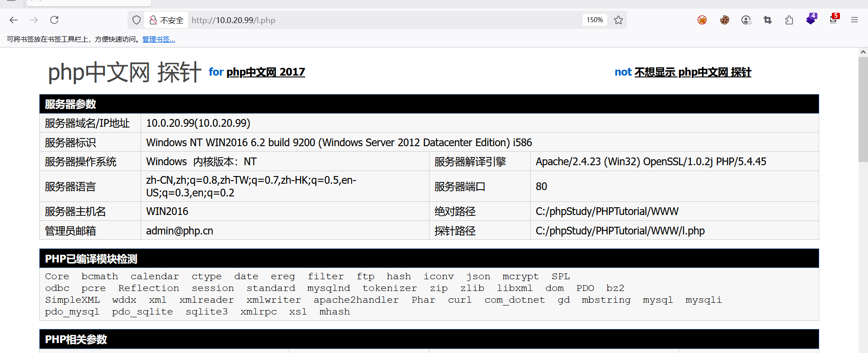Click the bcmath module name
This screenshot has height=353, width=868.
[100, 277]
